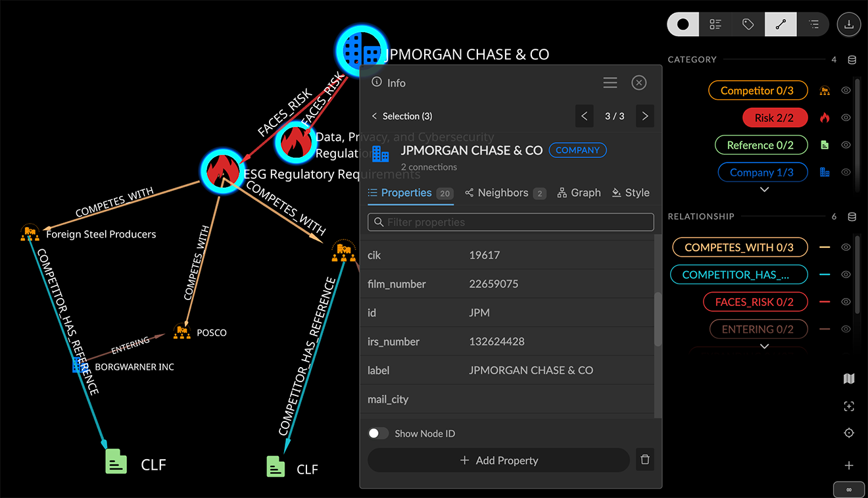
Task: Click the JPMORGAN CHASE & CO graph node
Action: point(361,50)
